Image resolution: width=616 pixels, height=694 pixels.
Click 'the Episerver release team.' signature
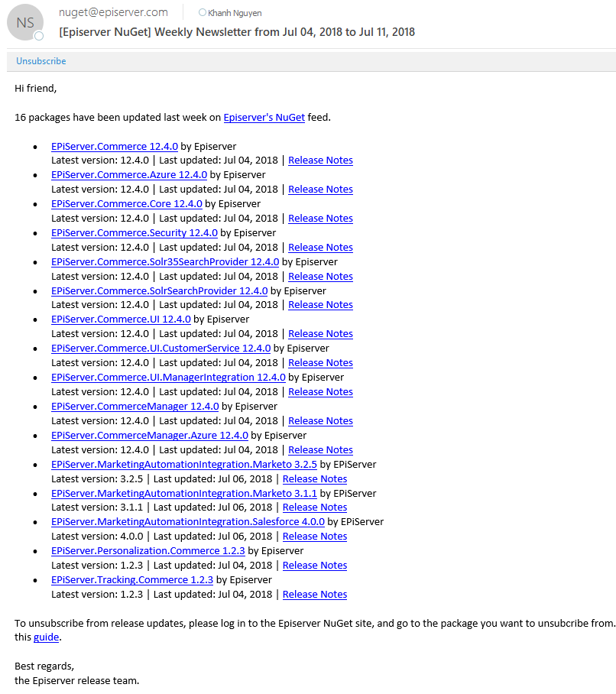(x=76, y=681)
